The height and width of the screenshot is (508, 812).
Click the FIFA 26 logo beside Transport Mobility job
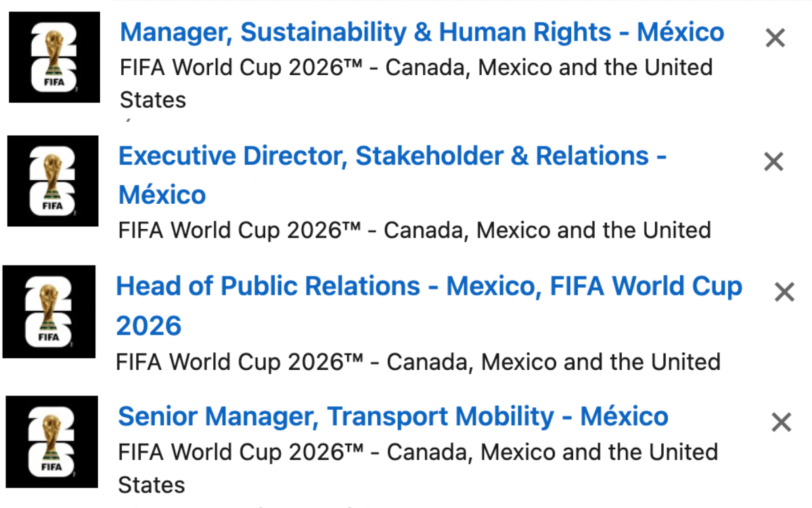coord(52,442)
